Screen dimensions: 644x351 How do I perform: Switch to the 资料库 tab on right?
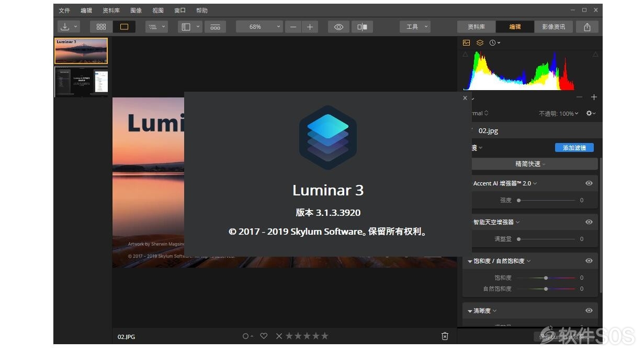pos(476,27)
